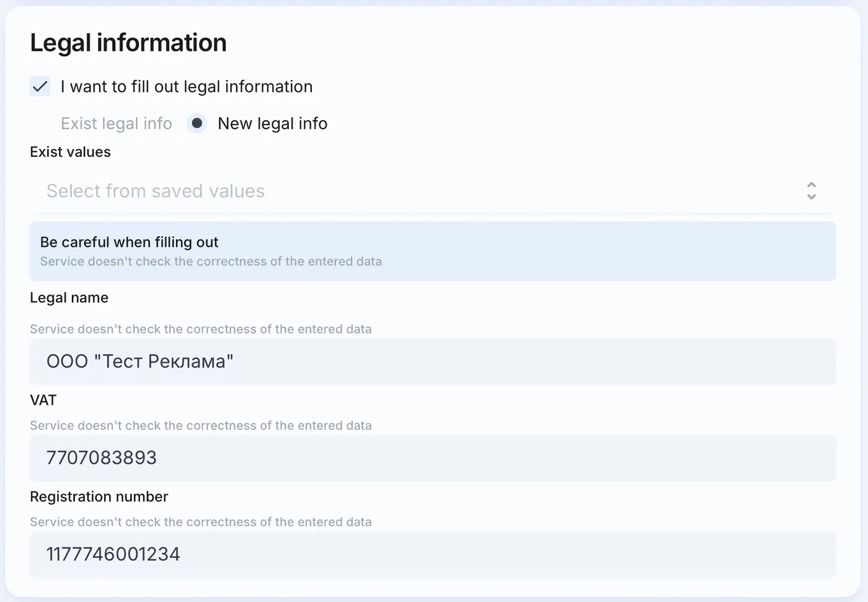868x602 pixels.
Task: Focus the Registration number field with 1177746001234
Action: pyautogui.click(x=433, y=554)
